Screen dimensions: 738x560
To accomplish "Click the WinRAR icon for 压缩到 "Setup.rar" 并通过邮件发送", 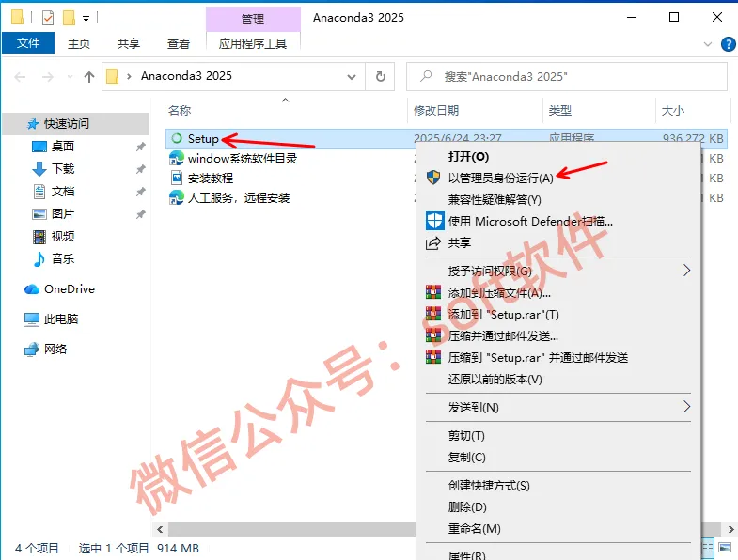I will pos(433,357).
